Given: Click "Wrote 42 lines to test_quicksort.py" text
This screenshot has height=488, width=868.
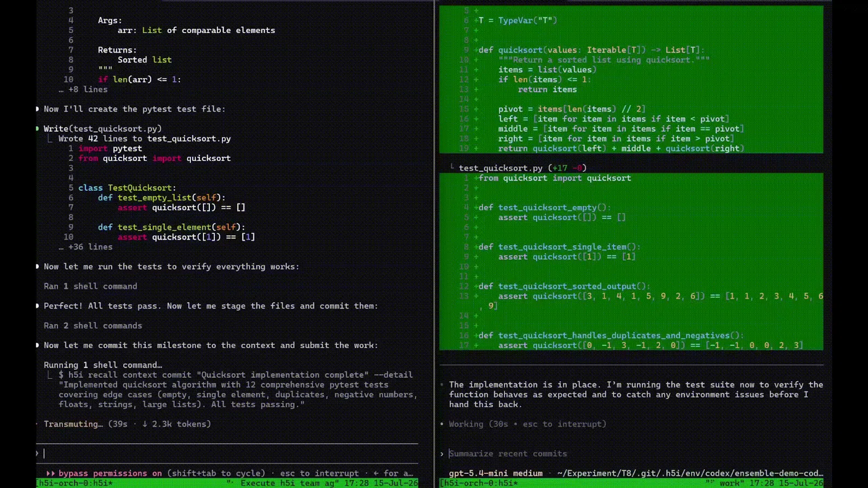Looking at the screenshot, I should click(145, 139).
